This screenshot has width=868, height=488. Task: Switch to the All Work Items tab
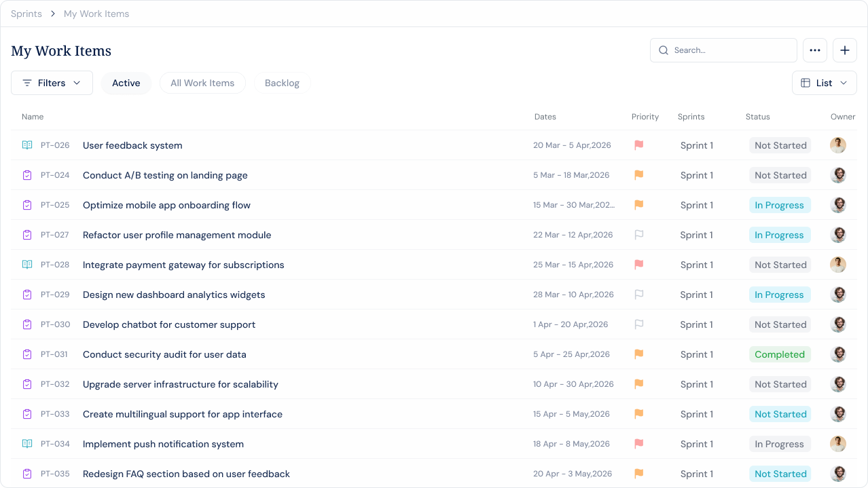click(202, 83)
